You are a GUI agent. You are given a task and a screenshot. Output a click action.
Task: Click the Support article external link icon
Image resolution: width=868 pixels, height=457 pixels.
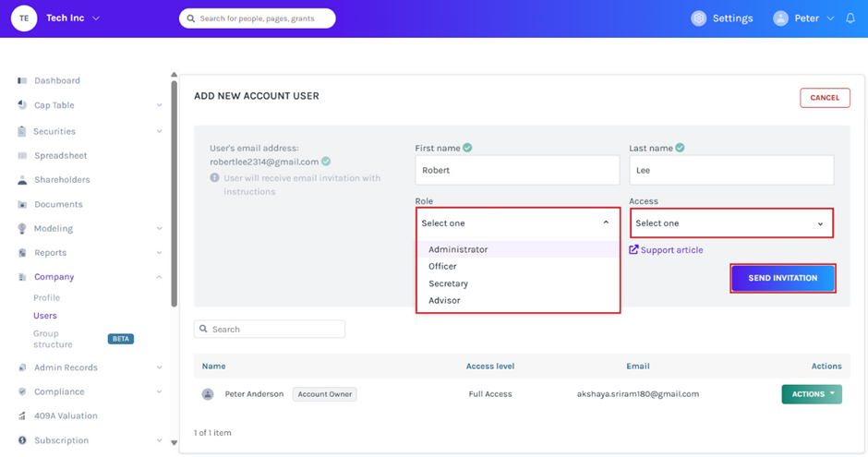tap(633, 249)
